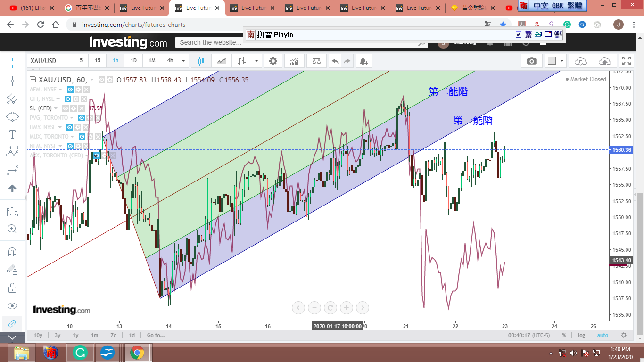644x362 pixels.
Task: Click the undo arrow in toolbar
Action: coord(335,61)
